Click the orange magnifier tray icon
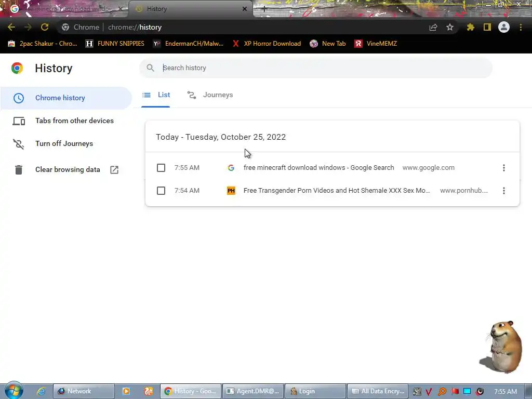532x399 pixels. click(442, 392)
